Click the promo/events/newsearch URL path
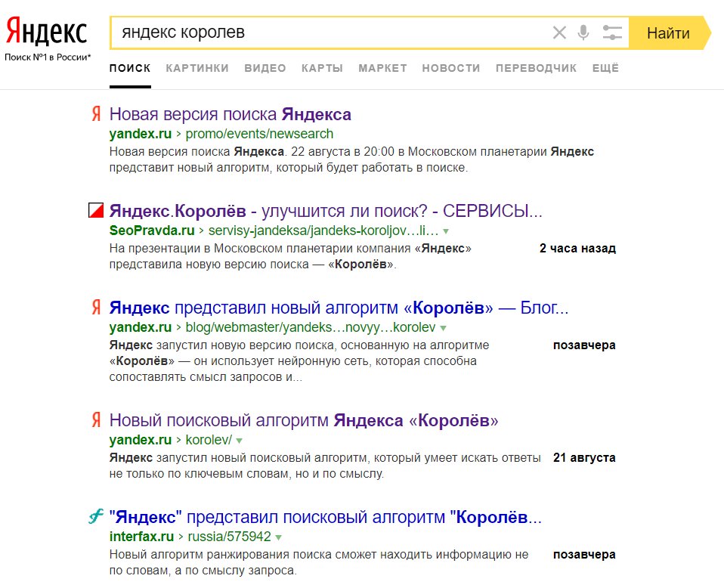724x588 pixels. 259,134
